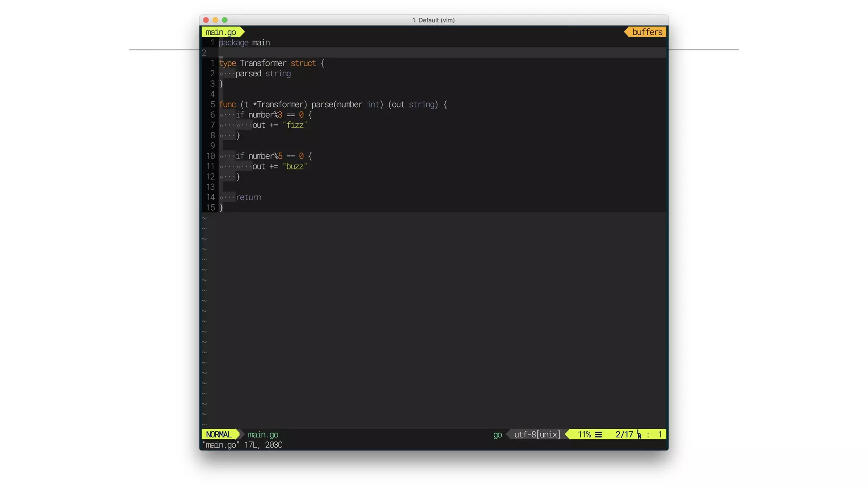Click the 2/17 line counter
The width and height of the screenshot is (868, 488).
click(624, 434)
